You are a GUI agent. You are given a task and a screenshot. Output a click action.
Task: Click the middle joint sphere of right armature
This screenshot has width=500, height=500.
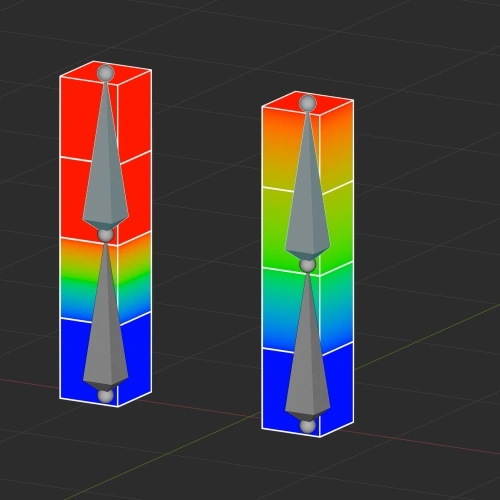pos(307,265)
